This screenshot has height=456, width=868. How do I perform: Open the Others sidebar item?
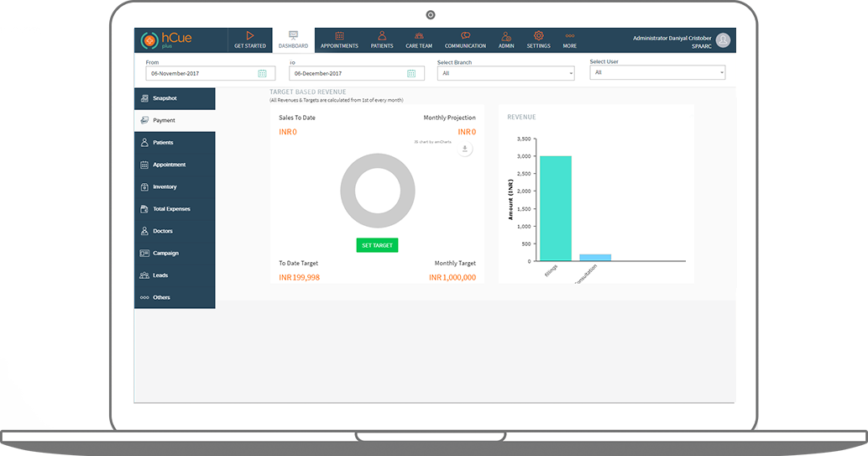175,297
